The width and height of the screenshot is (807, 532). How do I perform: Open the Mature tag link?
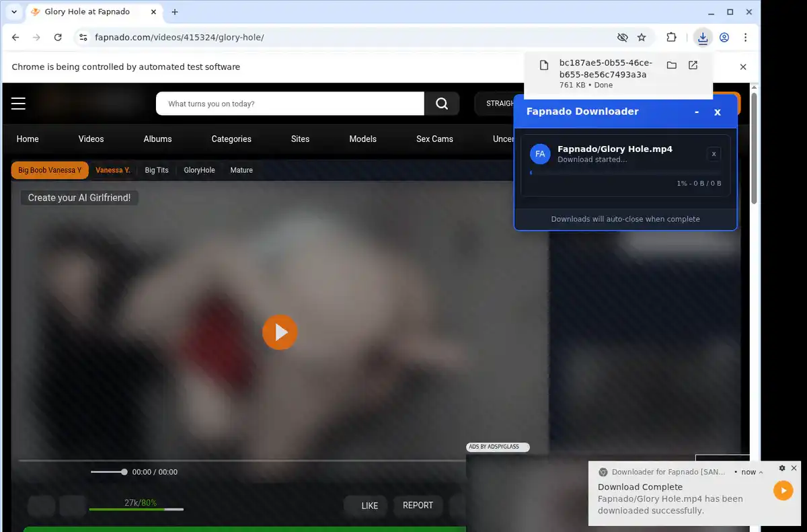241,170
